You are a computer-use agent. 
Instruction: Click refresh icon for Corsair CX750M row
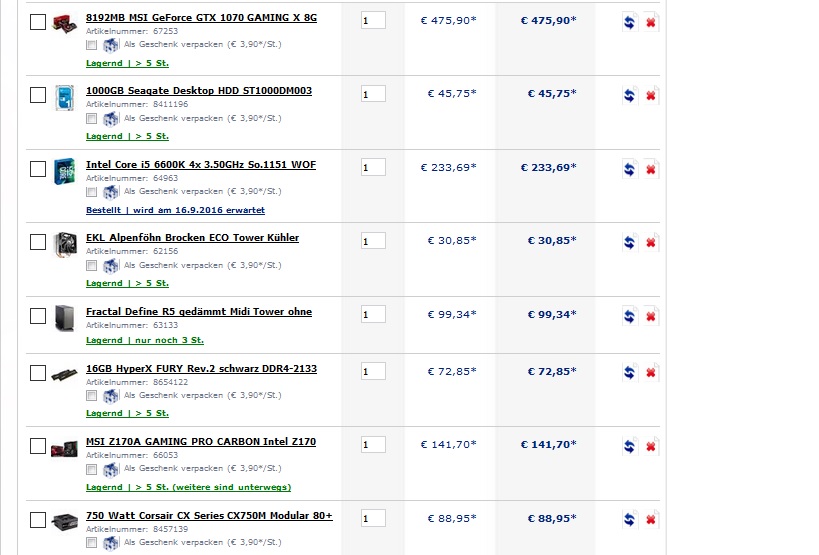[x=629, y=520]
